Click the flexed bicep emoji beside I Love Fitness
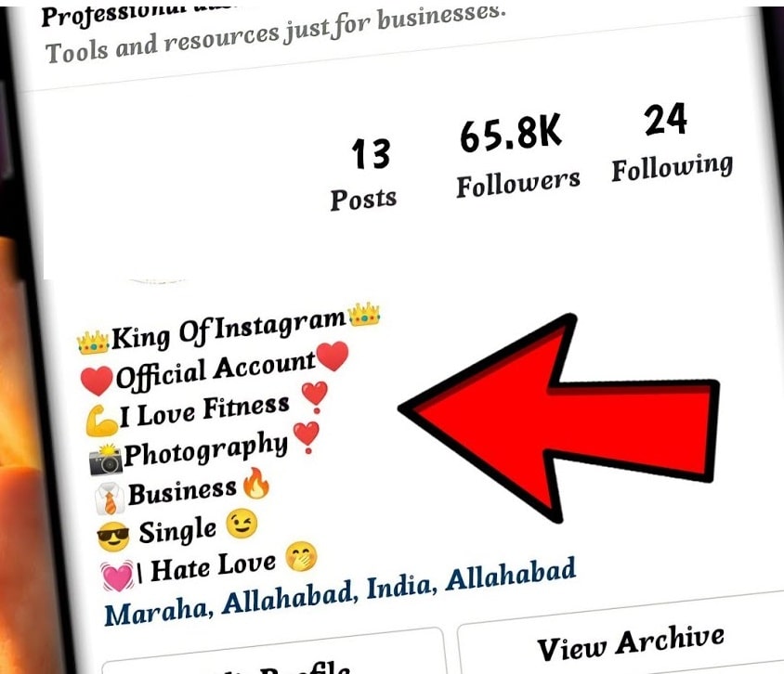The image size is (784, 674). [x=101, y=421]
